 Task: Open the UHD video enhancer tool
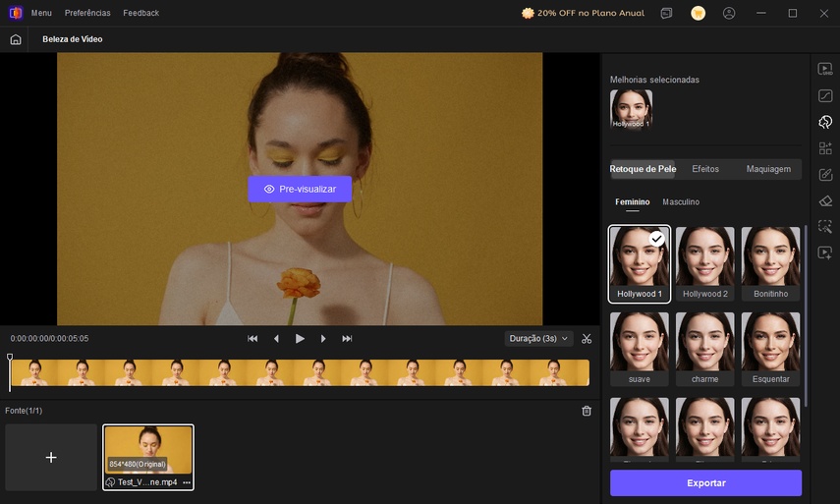pos(825,69)
